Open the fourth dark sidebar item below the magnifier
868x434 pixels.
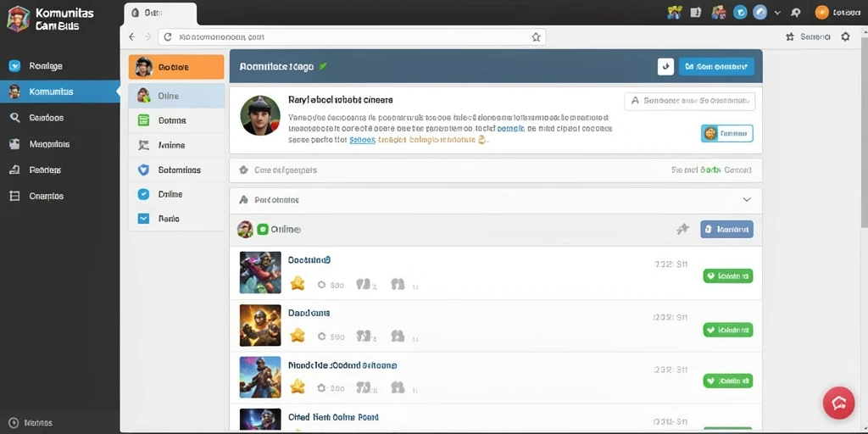60,144
